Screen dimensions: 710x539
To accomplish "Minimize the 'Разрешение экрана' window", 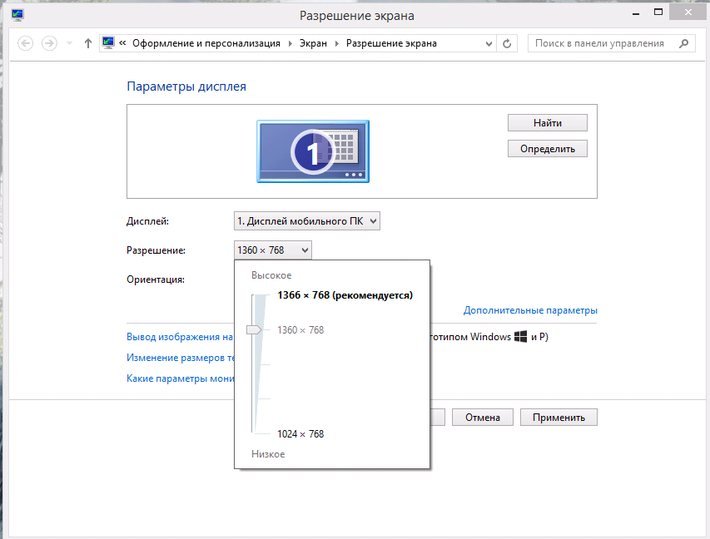I will [636, 14].
